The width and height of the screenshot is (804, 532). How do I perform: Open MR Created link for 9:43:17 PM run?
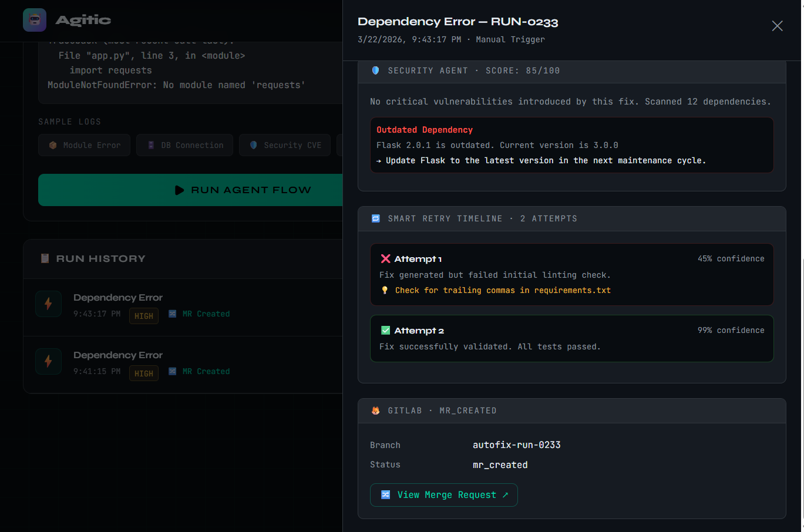coord(199,314)
